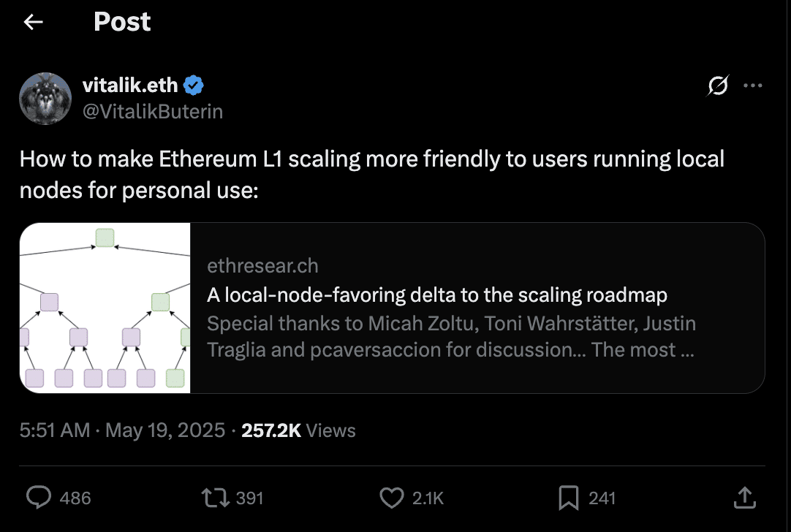
Task: Open the three-dot more options menu
Action: tap(753, 85)
